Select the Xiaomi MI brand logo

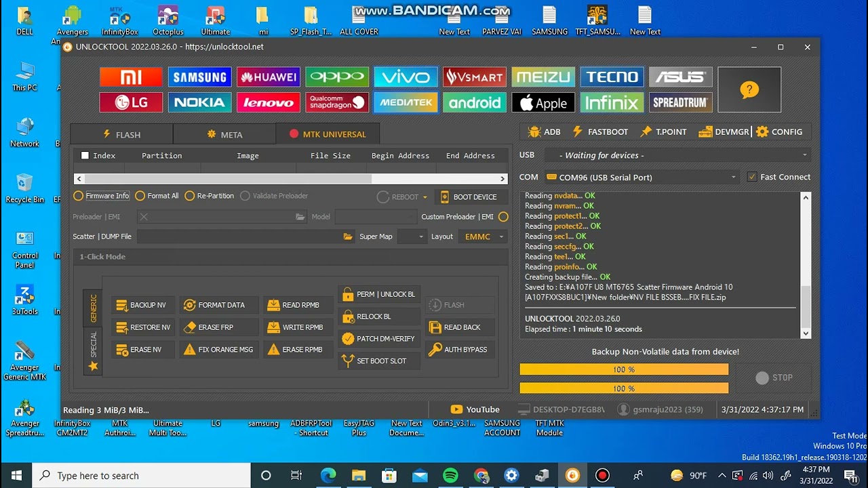(x=131, y=77)
